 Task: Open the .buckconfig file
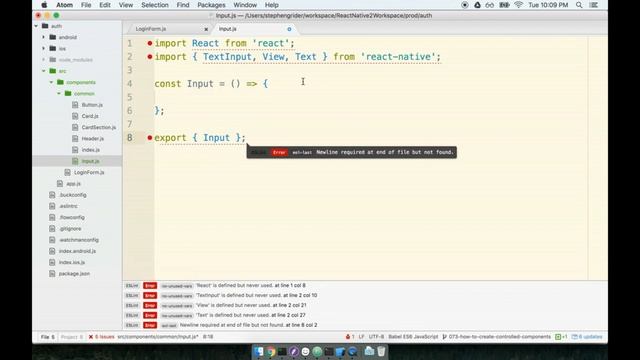pyautogui.click(x=73, y=195)
